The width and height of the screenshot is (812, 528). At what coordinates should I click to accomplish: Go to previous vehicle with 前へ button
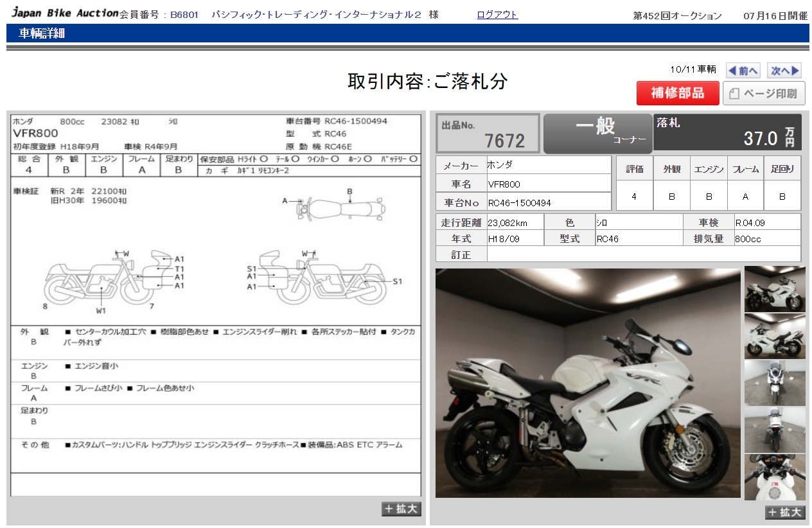[x=743, y=71]
